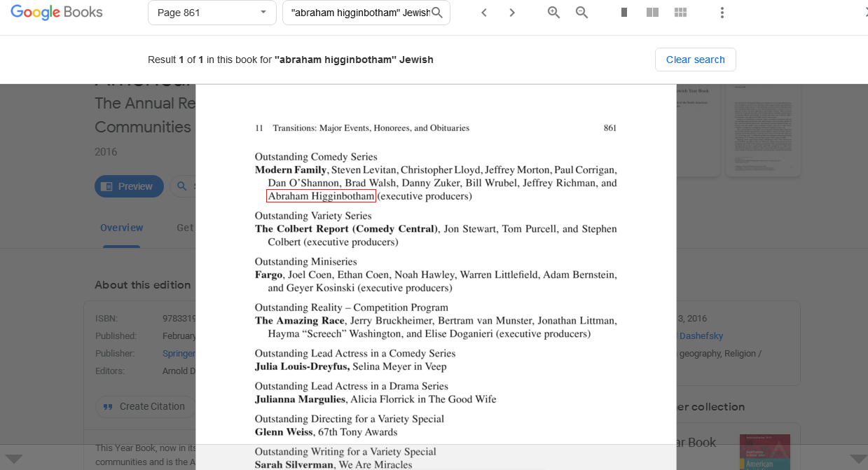Click the Glenn Weiss name
This screenshot has width=868, height=470.
(x=282, y=432)
